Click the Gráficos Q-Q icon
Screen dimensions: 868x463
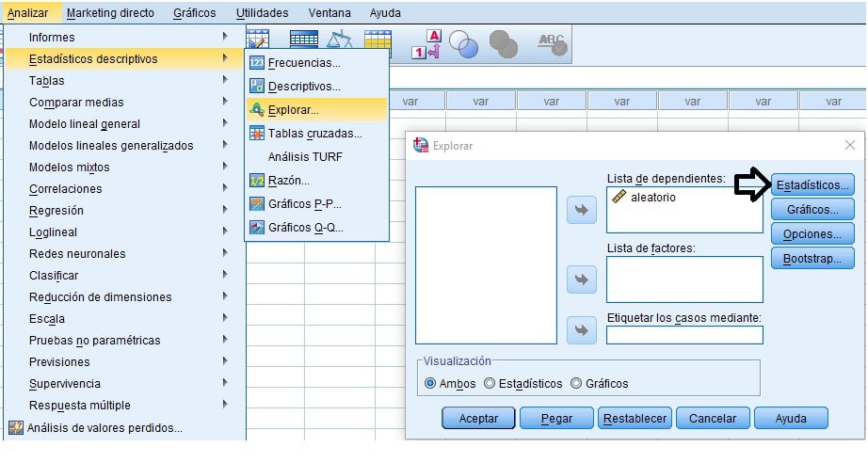point(257,228)
